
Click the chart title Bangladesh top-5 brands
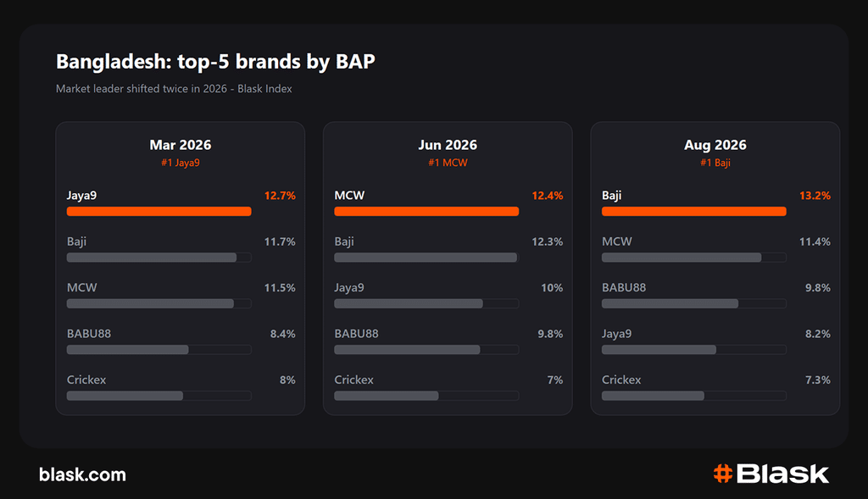pyautogui.click(x=215, y=61)
